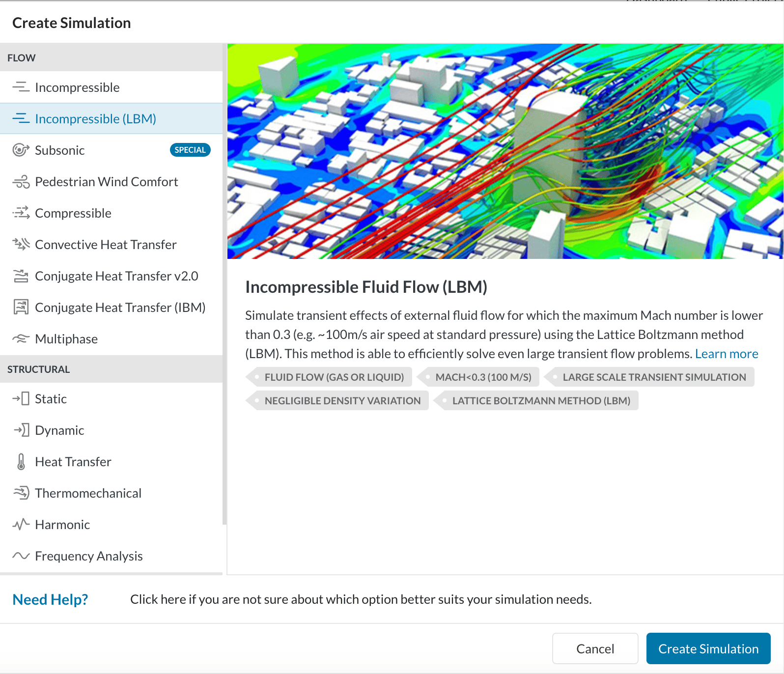Open the Learn more link
Screen dimensions: 784x674
pyautogui.click(x=726, y=354)
